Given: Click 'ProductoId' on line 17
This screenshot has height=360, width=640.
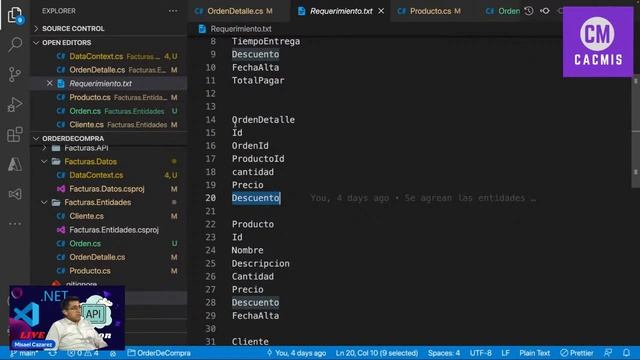Looking at the screenshot, I should pyautogui.click(x=258, y=159).
